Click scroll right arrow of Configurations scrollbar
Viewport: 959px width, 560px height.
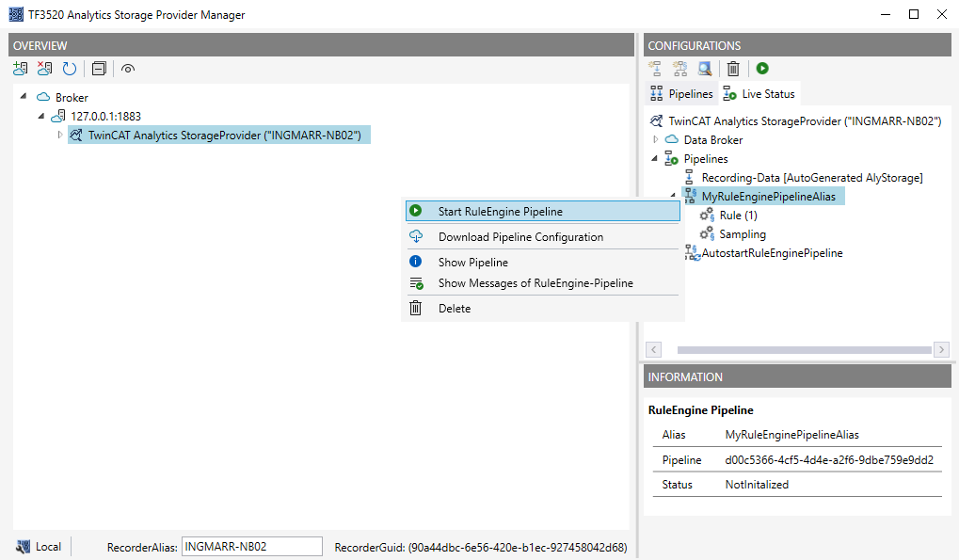[x=941, y=350]
